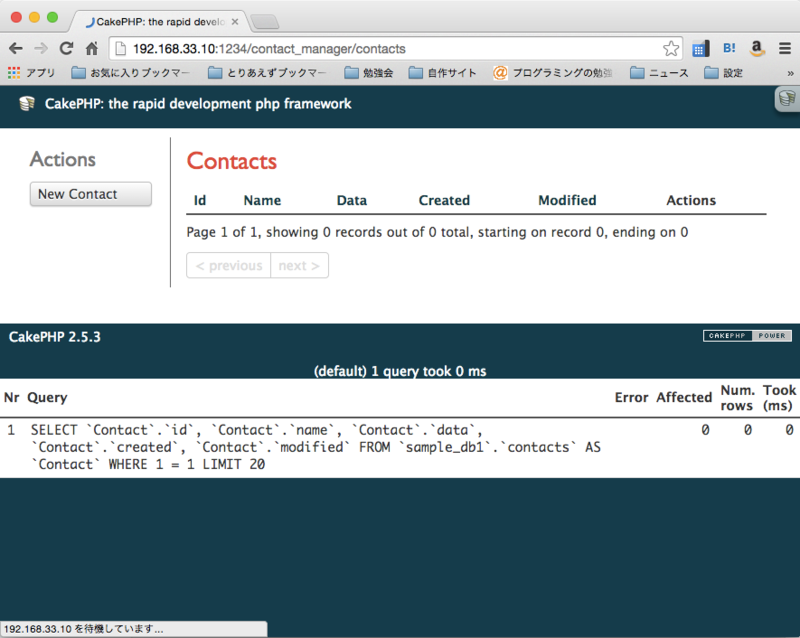
Task: Go back with the browser back arrow
Action: tap(16, 48)
